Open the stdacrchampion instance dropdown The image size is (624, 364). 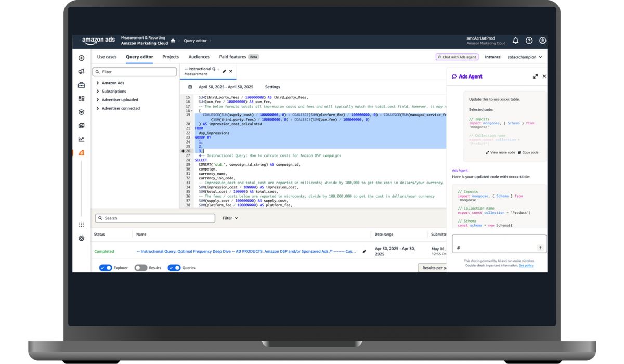pos(524,57)
